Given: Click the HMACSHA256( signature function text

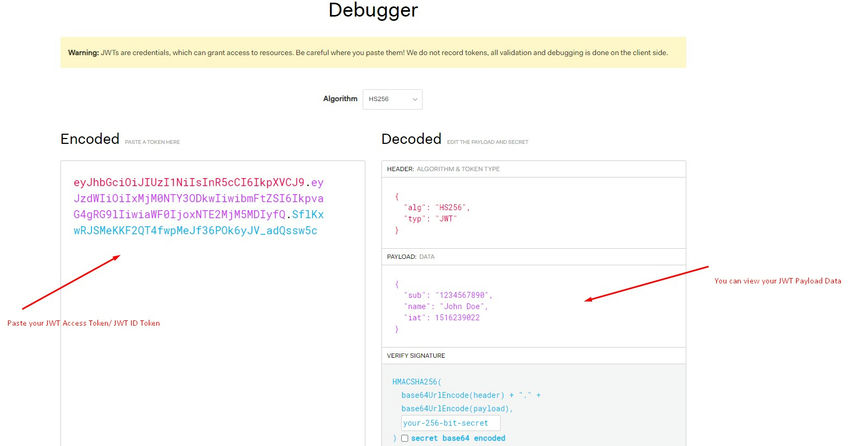Looking at the screenshot, I should (x=421, y=383).
